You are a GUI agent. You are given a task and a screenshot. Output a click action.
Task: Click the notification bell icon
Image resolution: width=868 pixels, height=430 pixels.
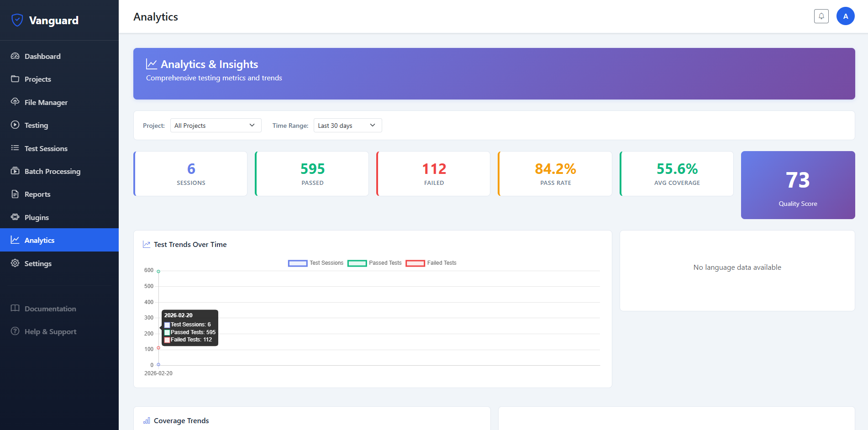click(821, 16)
